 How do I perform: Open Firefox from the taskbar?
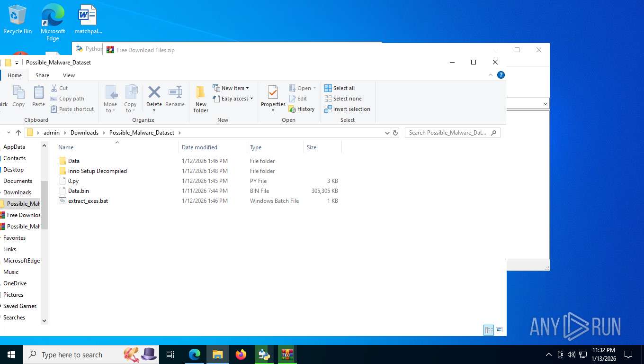tap(241, 355)
